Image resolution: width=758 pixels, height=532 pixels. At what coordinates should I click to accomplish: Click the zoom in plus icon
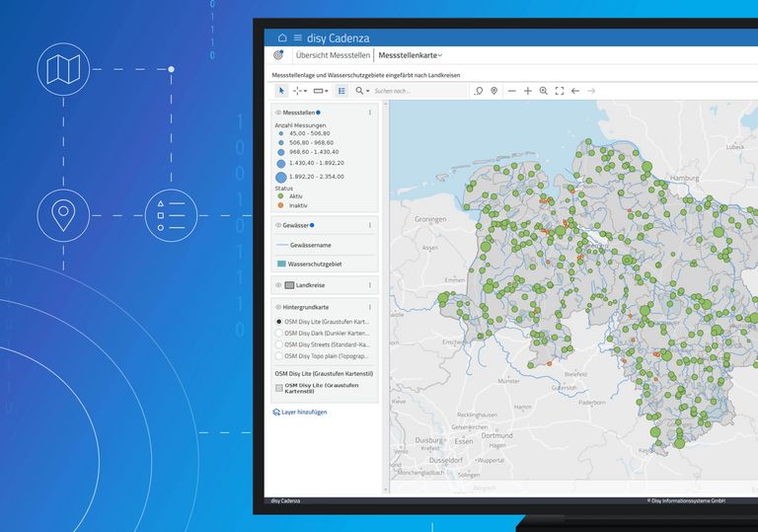[528, 91]
